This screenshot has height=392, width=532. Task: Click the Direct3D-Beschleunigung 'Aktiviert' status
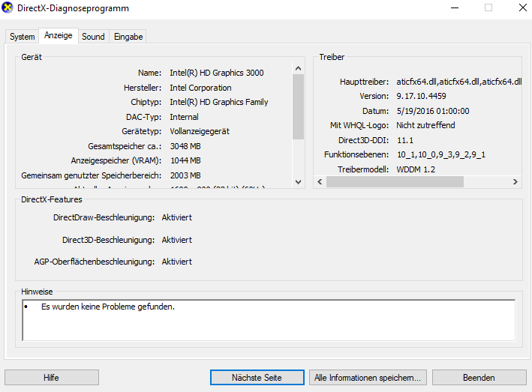click(x=177, y=240)
